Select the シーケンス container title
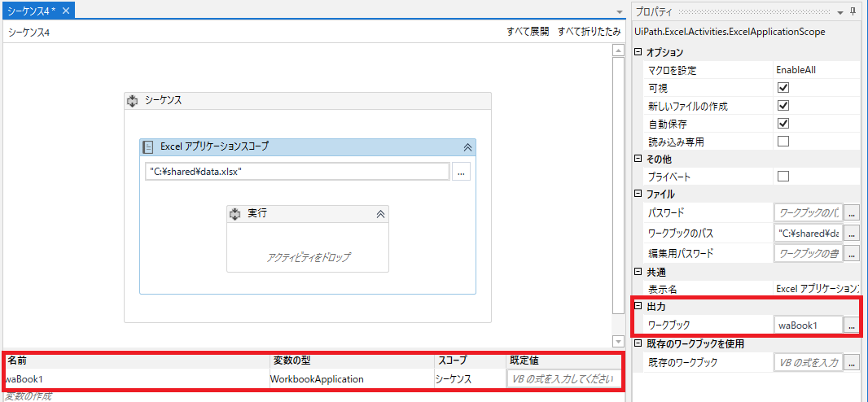Viewport: 868px width, 402px height. (164, 101)
